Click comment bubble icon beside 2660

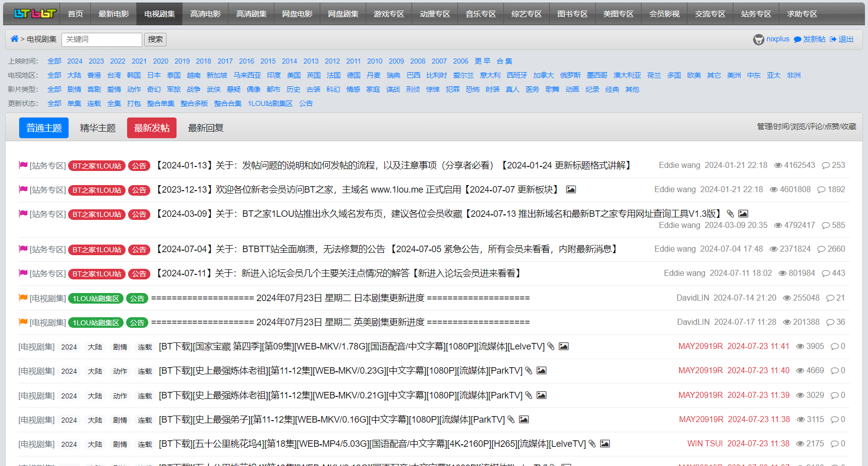821,249
